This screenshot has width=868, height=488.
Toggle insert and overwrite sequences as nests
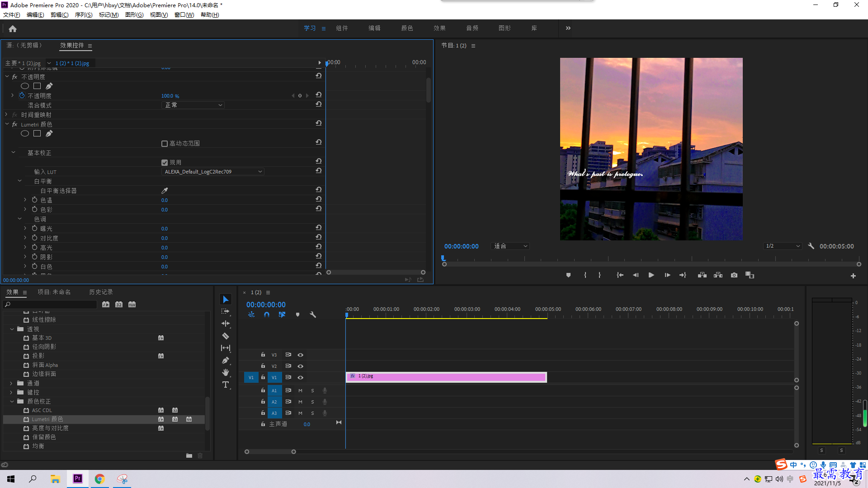[x=251, y=314]
